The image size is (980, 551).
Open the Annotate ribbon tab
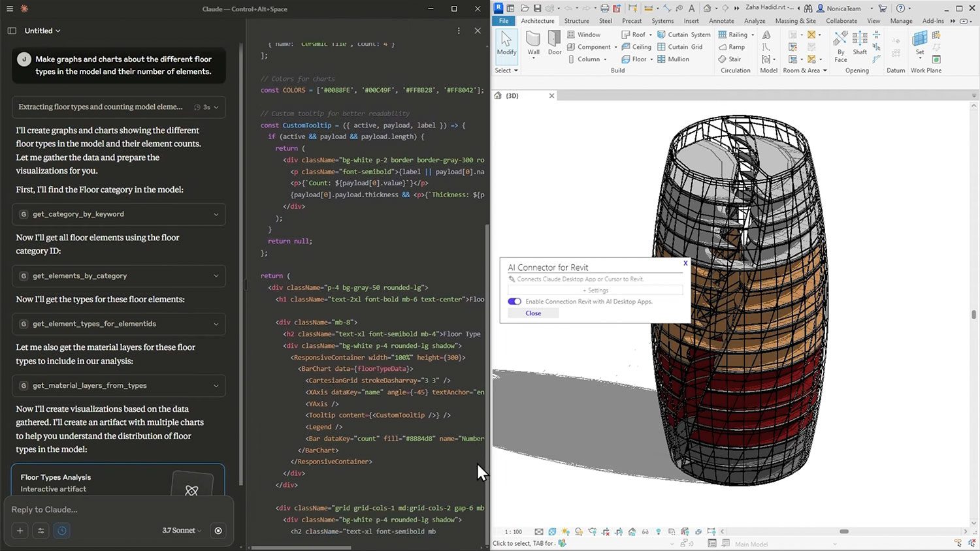click(721, 21)
